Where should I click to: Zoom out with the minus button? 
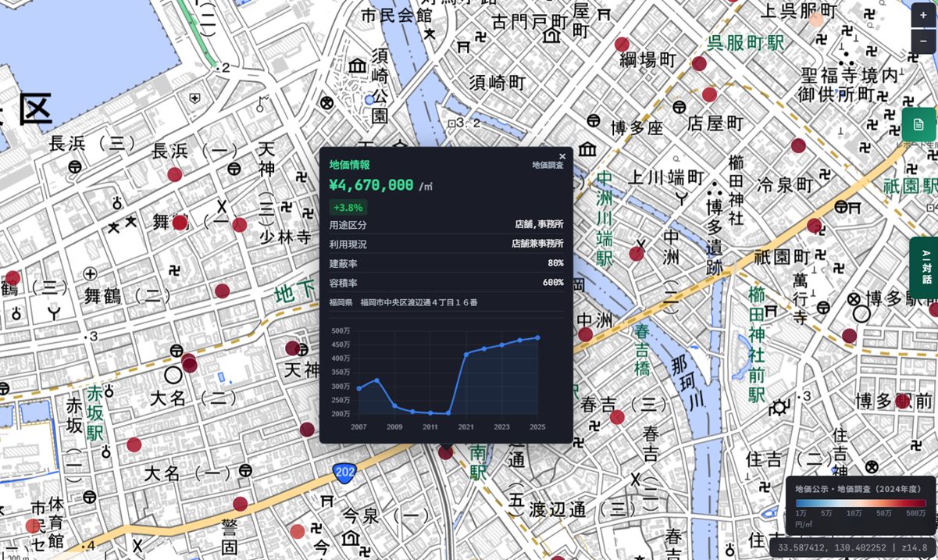tap(923, 41)
